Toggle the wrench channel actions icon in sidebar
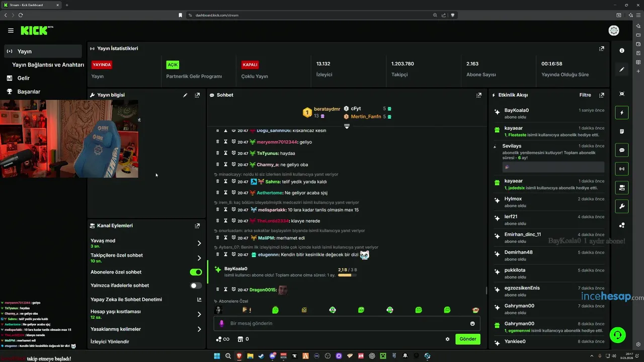Screen dimensions: 644x362 (x=622, y=206)
